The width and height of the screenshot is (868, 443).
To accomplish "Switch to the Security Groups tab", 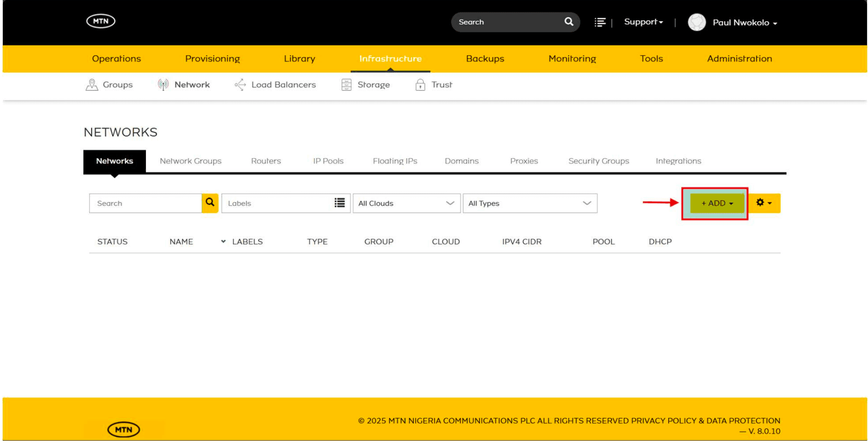I will (599, 161).
